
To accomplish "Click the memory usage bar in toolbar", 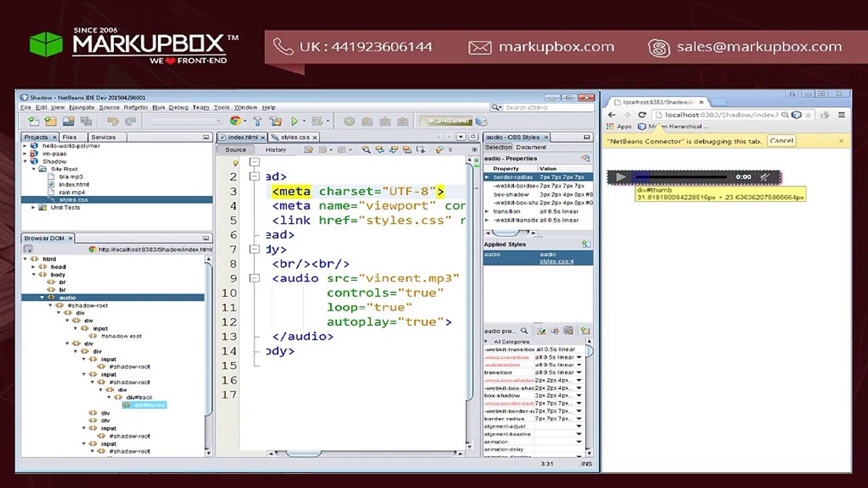I will [446, 121].
